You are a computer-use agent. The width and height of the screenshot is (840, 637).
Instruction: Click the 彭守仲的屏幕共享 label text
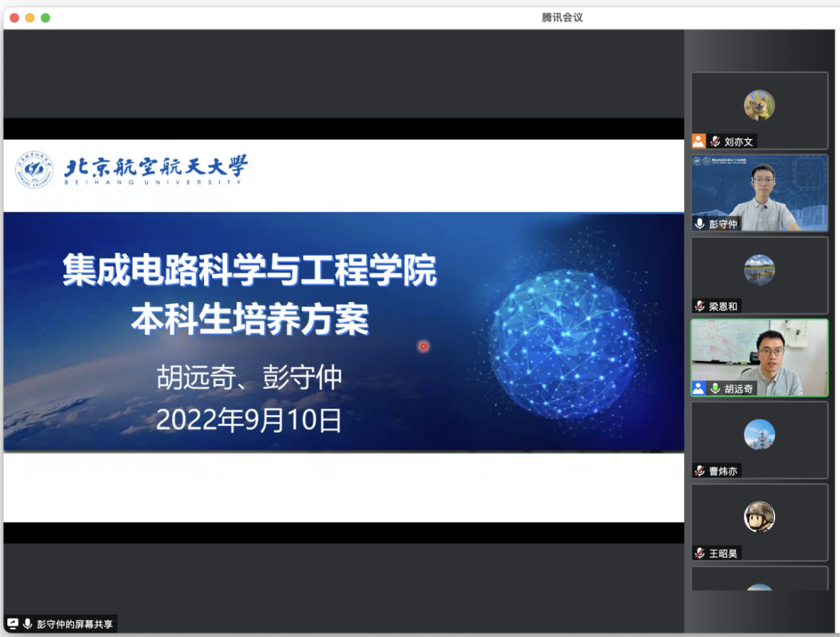pyautogui.click(x=75, y=624)
